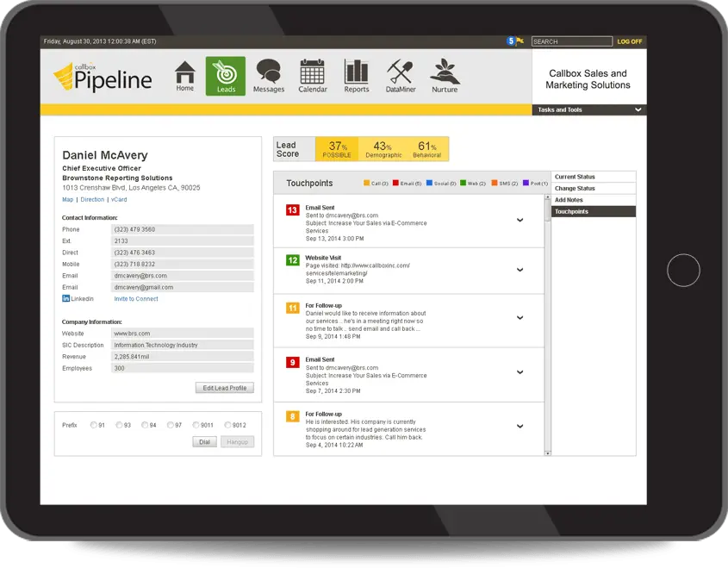Filter touchpoints by red Email swatch
The image size is (728, 568).
395,183
